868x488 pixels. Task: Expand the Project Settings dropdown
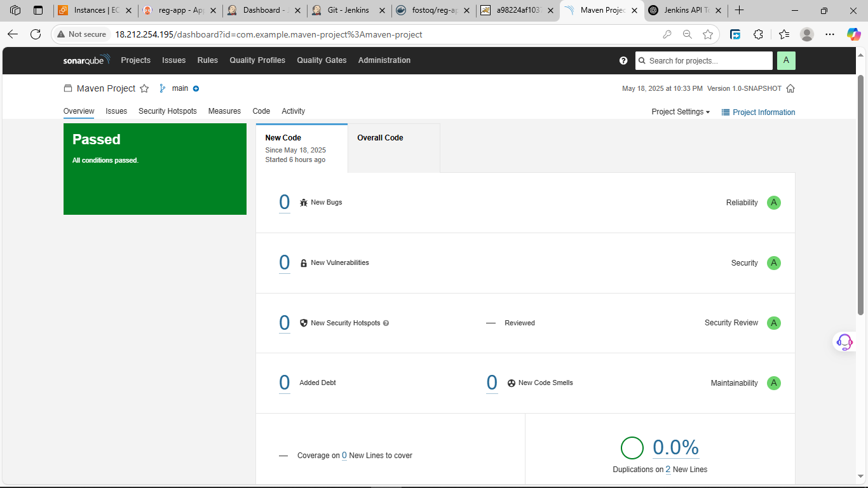681,112
